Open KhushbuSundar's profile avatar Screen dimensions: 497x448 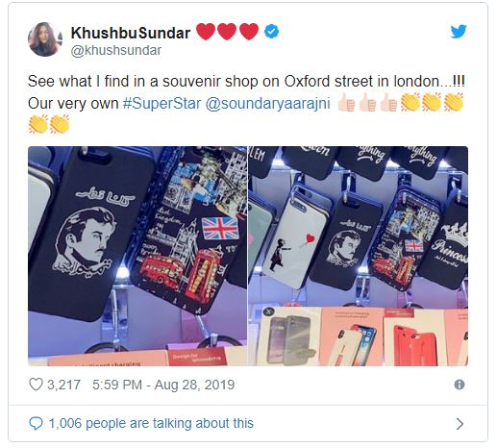coord(44,39)
